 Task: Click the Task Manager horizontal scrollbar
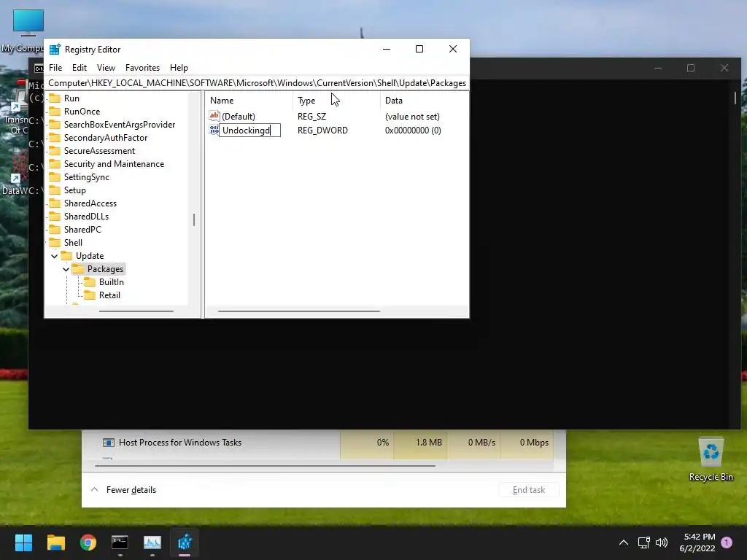tap(265, 466)
